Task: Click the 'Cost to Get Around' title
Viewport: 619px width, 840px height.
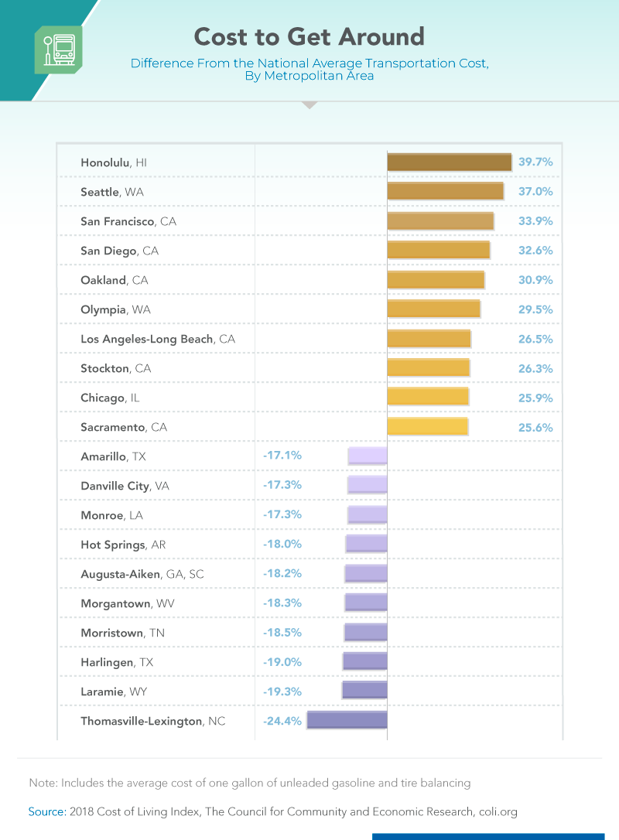Action: pyautogui.click(x=309, y=37)
